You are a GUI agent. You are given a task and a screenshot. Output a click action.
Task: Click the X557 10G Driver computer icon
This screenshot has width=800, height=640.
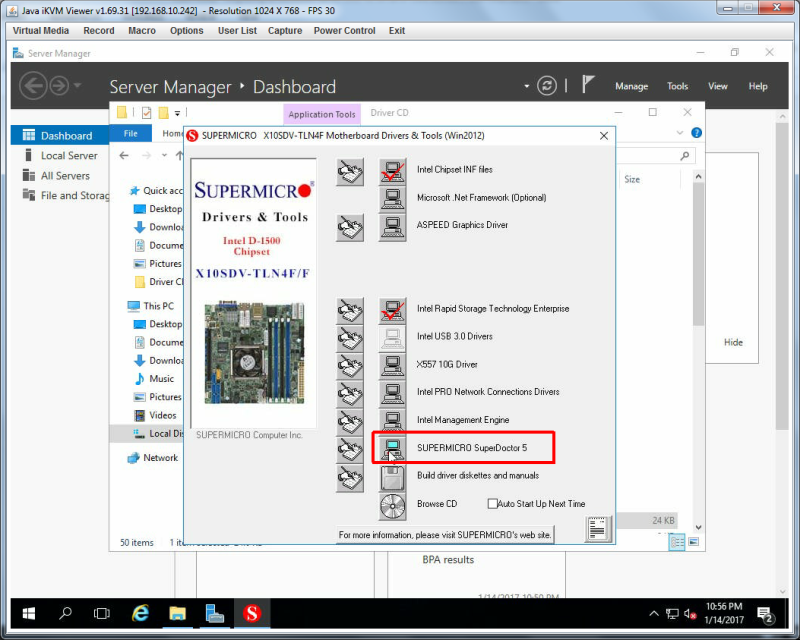tap(392, 365)
